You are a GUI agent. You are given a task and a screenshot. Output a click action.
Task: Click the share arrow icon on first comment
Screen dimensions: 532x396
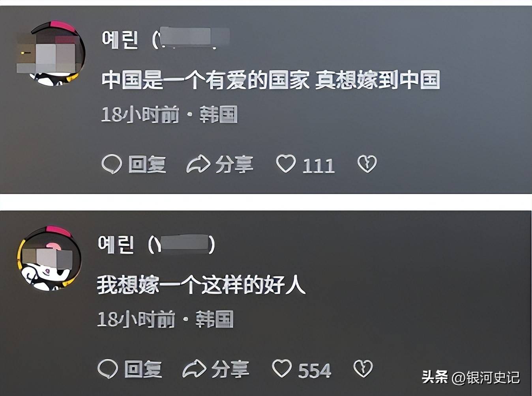tap(198, 164)
